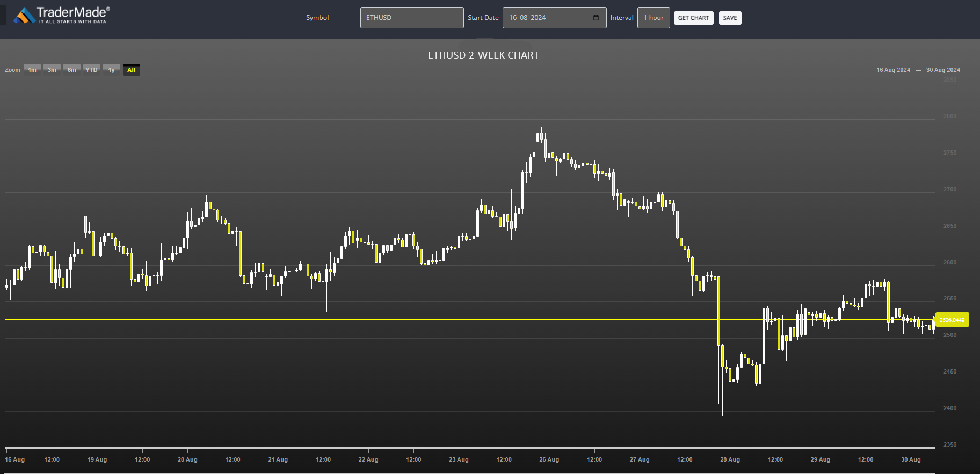Click the Symbol label

click(317, 18)
